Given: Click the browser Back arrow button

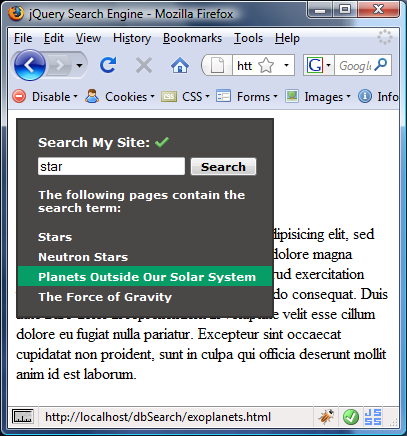Looking at the screenshot, I should pos(29,65).
